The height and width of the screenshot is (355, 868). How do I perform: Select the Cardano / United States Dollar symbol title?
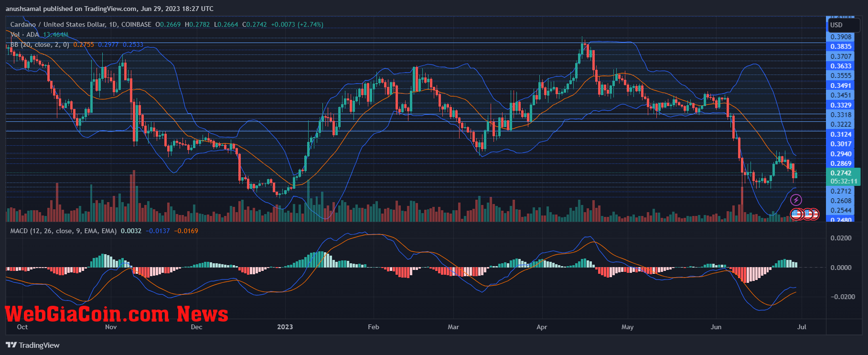pyautogui.click(x=81, y=24)
